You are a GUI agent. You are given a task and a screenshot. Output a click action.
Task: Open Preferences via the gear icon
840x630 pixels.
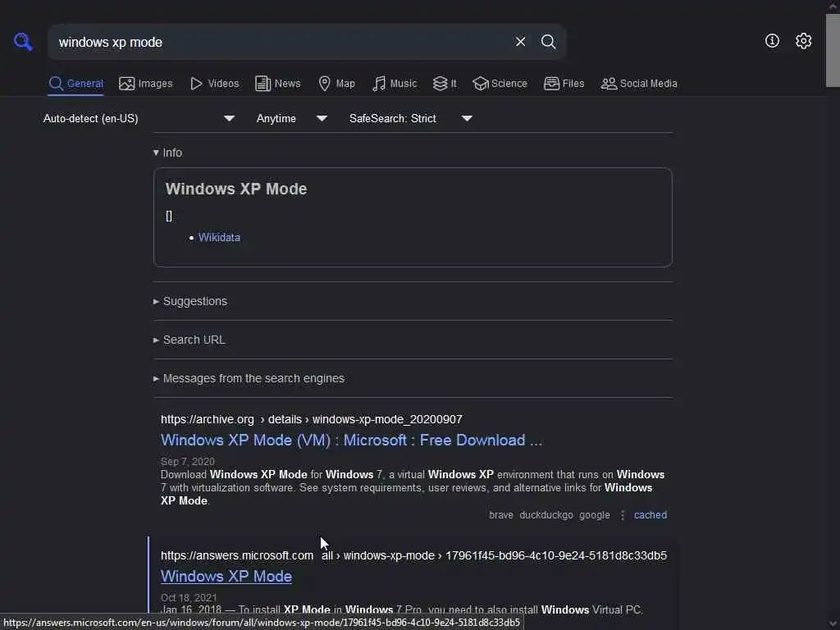(803, 41)
